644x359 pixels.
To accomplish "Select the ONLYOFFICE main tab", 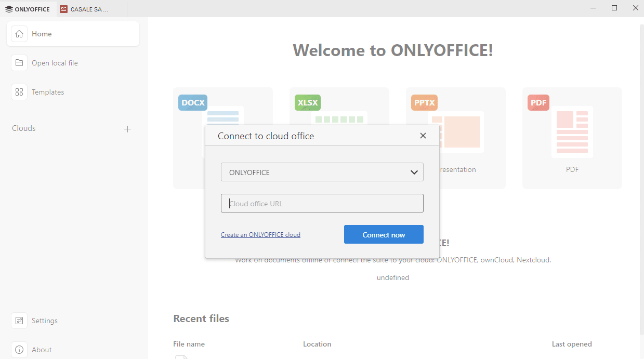I will pyautogui.click(x=28, y=9).
